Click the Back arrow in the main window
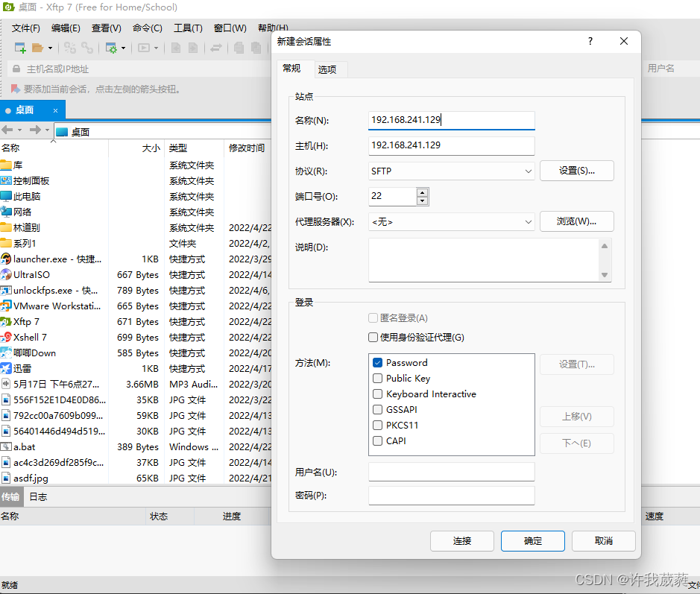The height and width of the screenshot is (594, 700). click(x=7, y=130)
